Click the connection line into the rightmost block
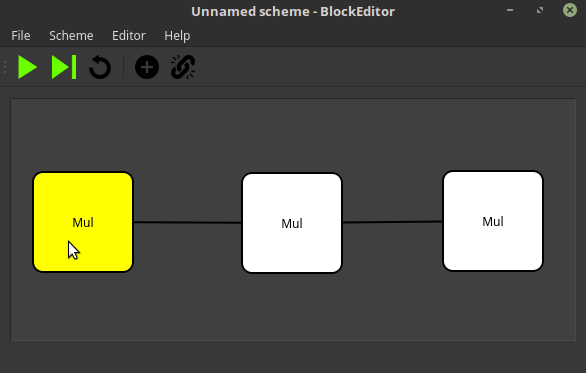586x373 pixels. tap(392, 222)
